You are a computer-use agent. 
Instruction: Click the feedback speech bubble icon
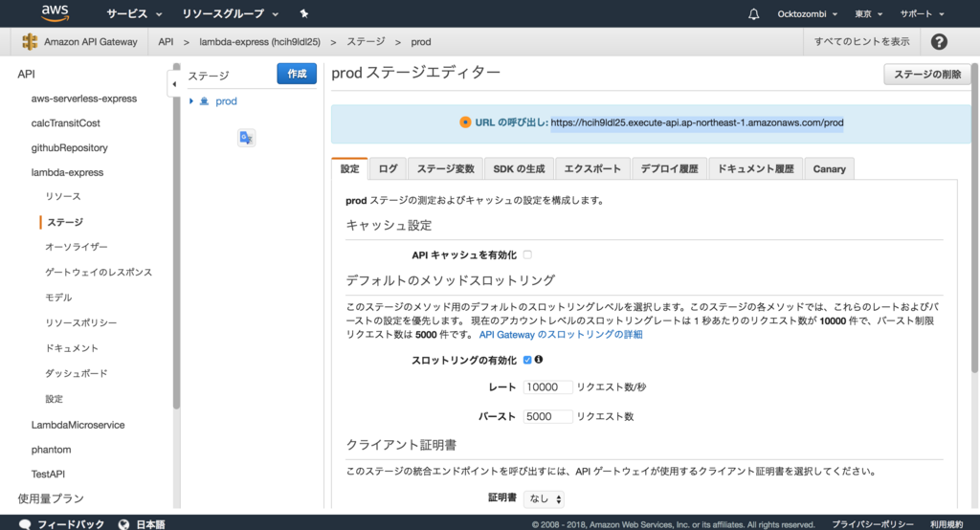click(25, 523)
